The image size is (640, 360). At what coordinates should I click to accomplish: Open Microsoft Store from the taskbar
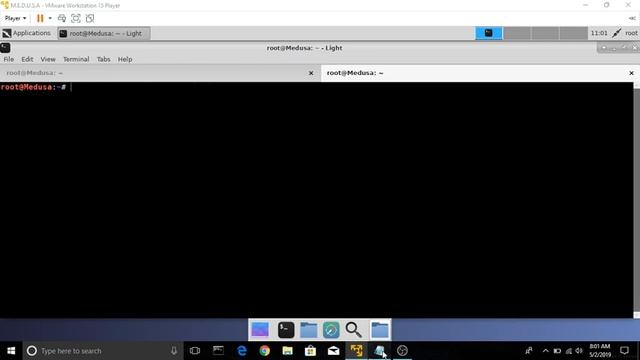310,351
